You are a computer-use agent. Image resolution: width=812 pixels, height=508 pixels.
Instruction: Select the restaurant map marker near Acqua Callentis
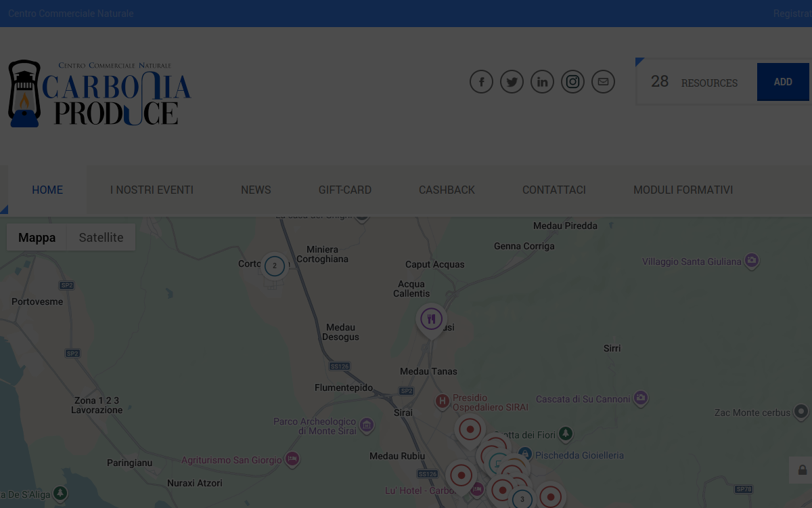(431, 320)
